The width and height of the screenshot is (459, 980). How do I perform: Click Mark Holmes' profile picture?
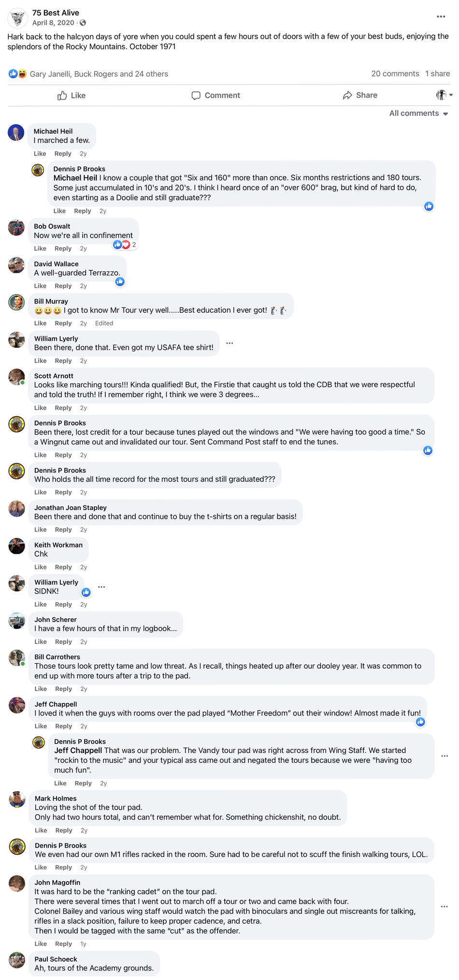pos(17,799)
